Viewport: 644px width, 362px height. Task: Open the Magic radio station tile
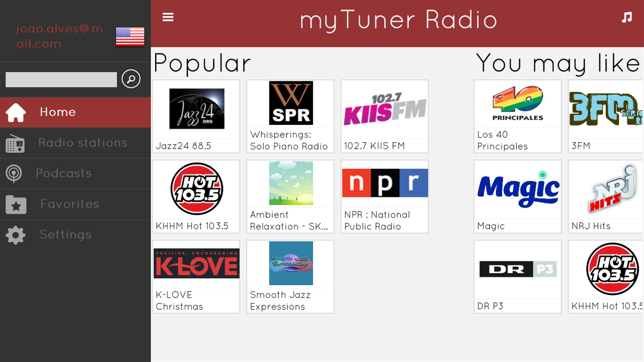(x=517, y=196)
